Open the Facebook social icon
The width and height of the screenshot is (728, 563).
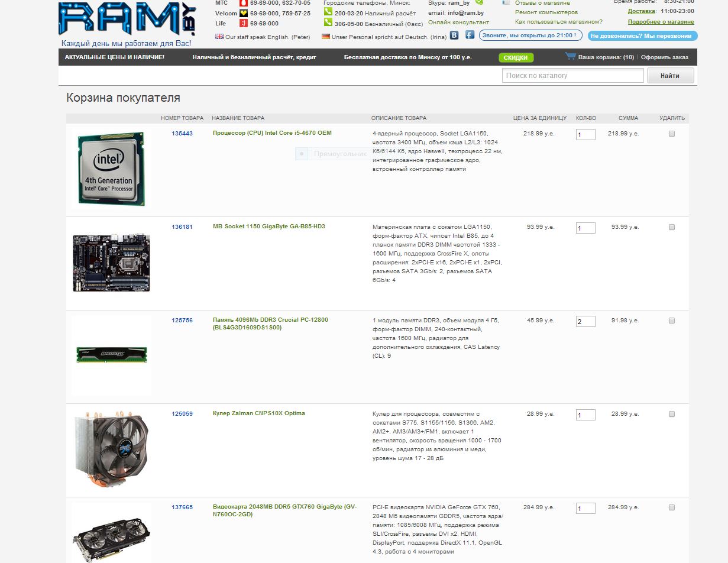[470, 35]
